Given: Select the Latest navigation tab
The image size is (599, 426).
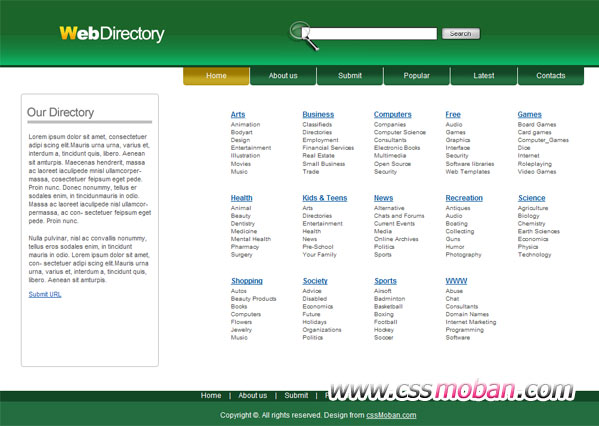Looking at the screenshot, I should coord(484,76).
